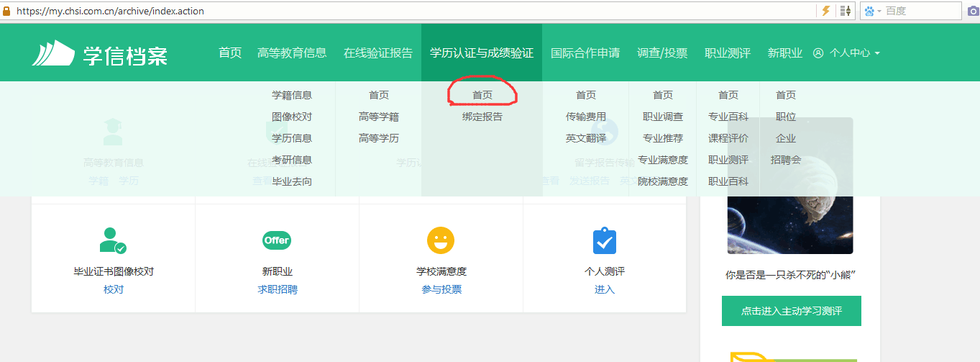Click the 参与投票 link under 学校满意度
Screen dimensions: 980x362
pos(441,289)
